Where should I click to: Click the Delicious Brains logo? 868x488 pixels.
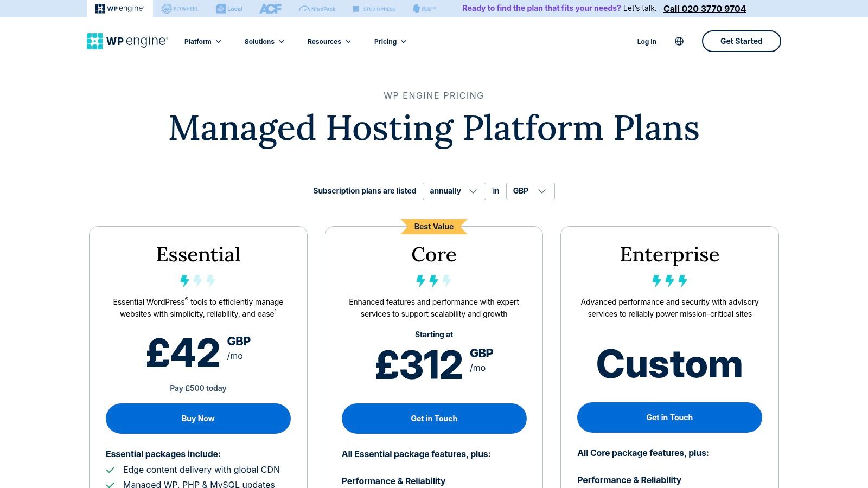pyautogui.click(x=424, y=8)
